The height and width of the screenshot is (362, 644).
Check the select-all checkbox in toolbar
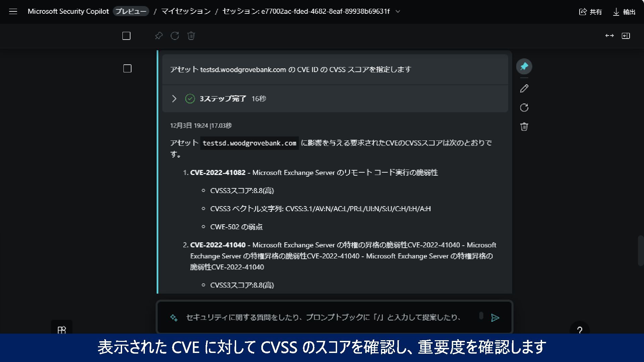click(x=126, y=36)
